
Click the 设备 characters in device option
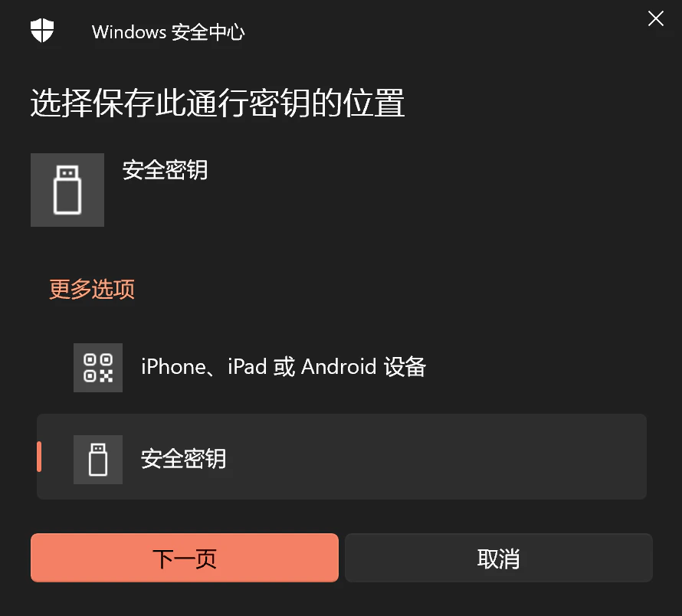(405, 367)
